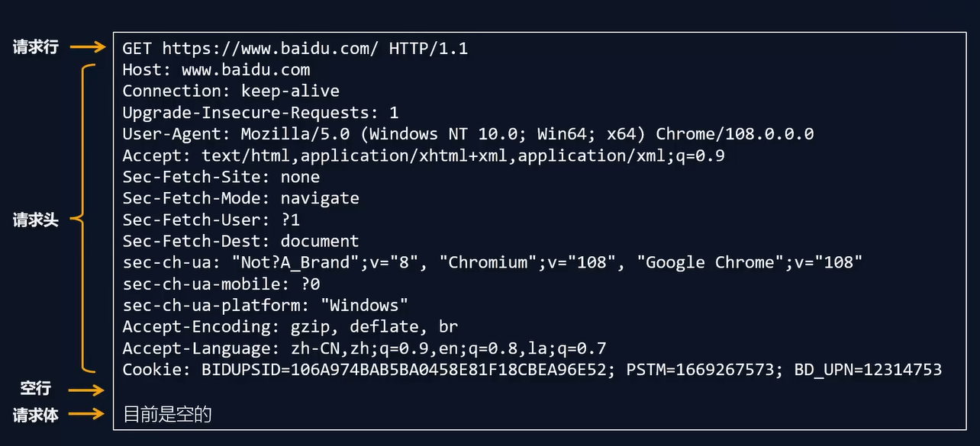Click the Connection: keep-alive line
This screenshot has height=446, width=980.
[230, 91]
